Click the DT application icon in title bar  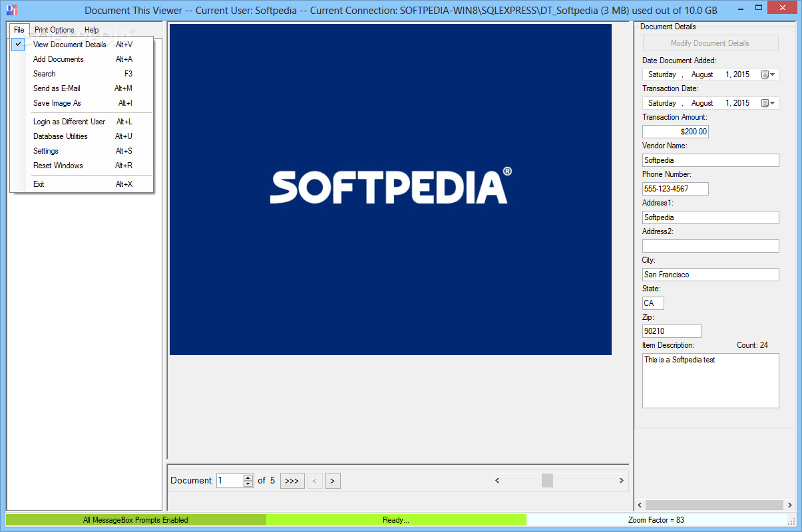11,10
